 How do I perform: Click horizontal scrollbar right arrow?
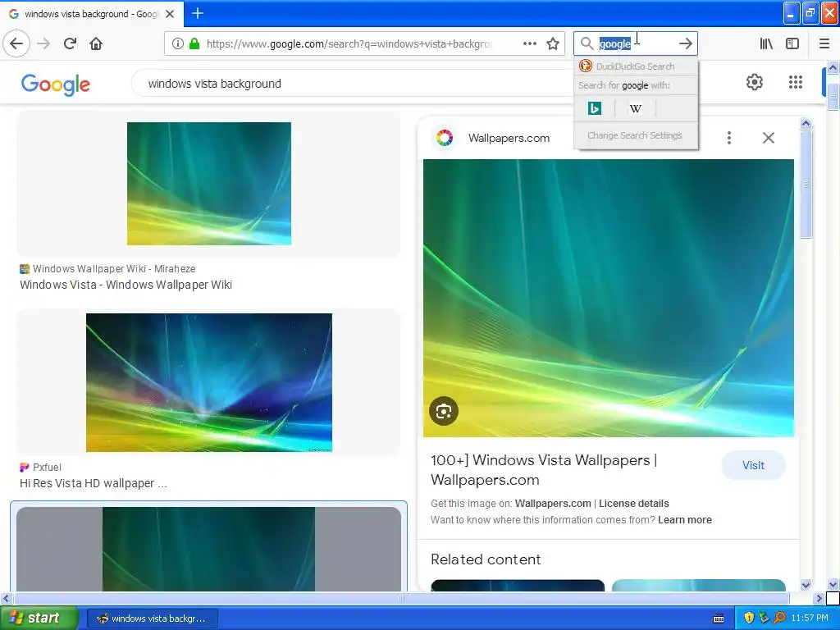[x=819, y=598]
